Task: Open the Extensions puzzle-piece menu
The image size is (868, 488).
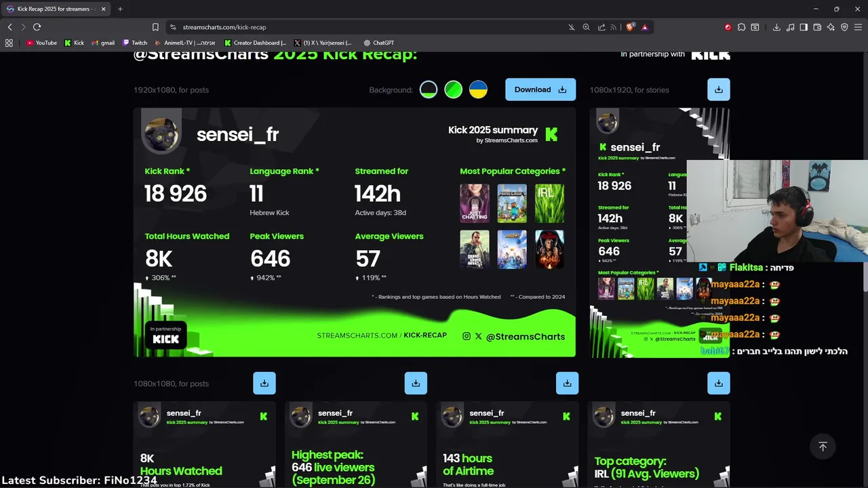Action: click(741, 27)
